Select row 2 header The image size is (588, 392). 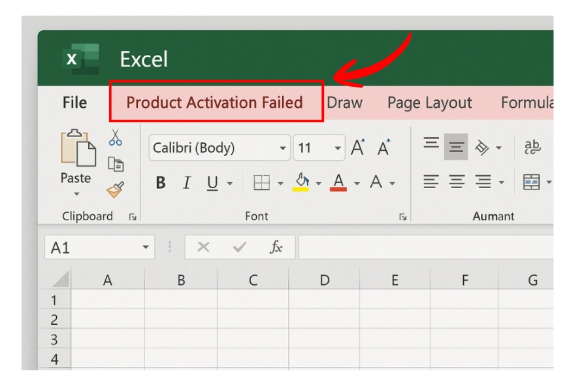(x=54, y=319)
